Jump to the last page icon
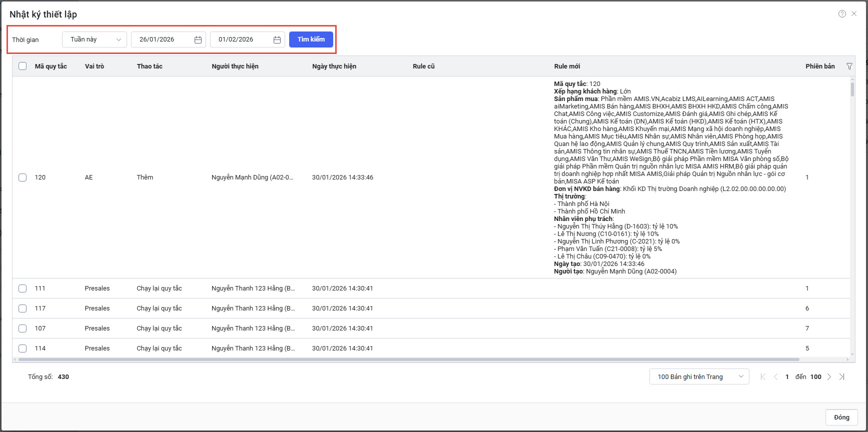Viewport: 868px width, 432px height. click(842, 377)
